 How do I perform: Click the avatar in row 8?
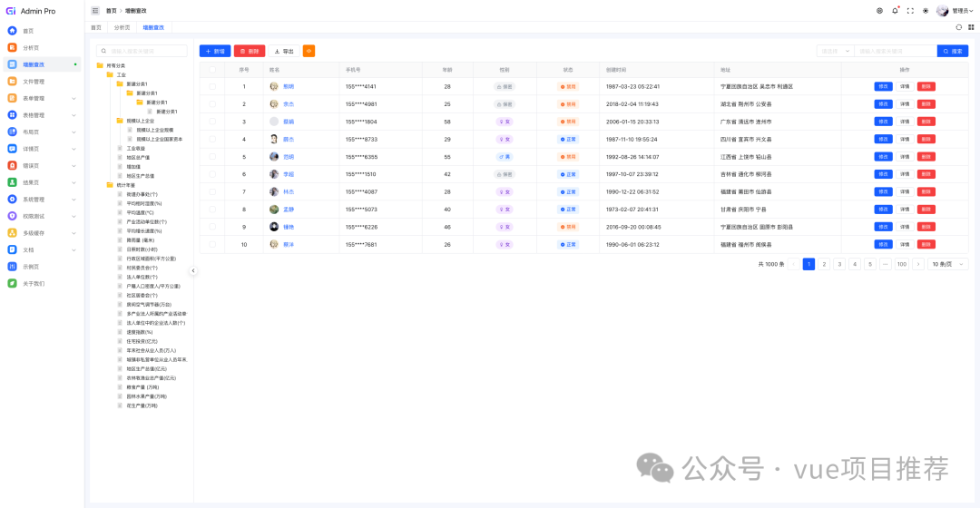[x=274, y=210]
